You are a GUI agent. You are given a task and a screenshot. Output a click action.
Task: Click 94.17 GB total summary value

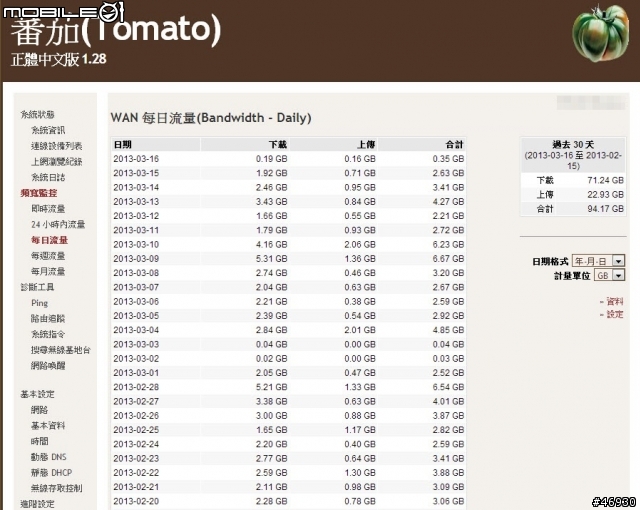pos(605,209)
